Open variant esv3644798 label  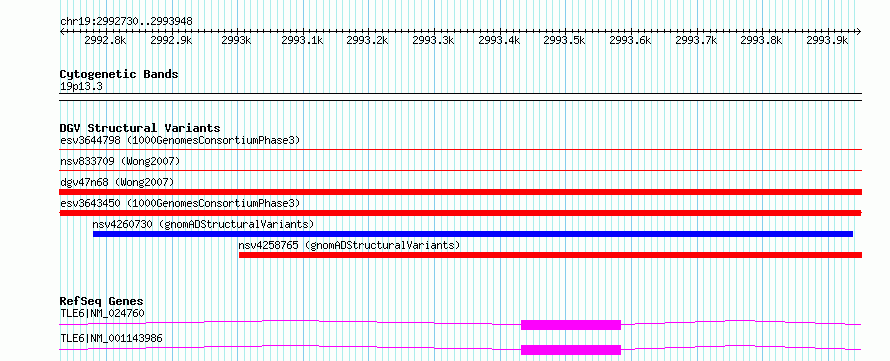(180, 140)
